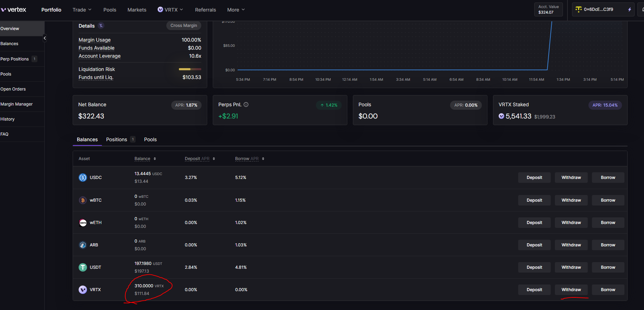Screen dimensions: 644x310
Task: Click the Perps PnL info icon
Action: coord(246,104)
